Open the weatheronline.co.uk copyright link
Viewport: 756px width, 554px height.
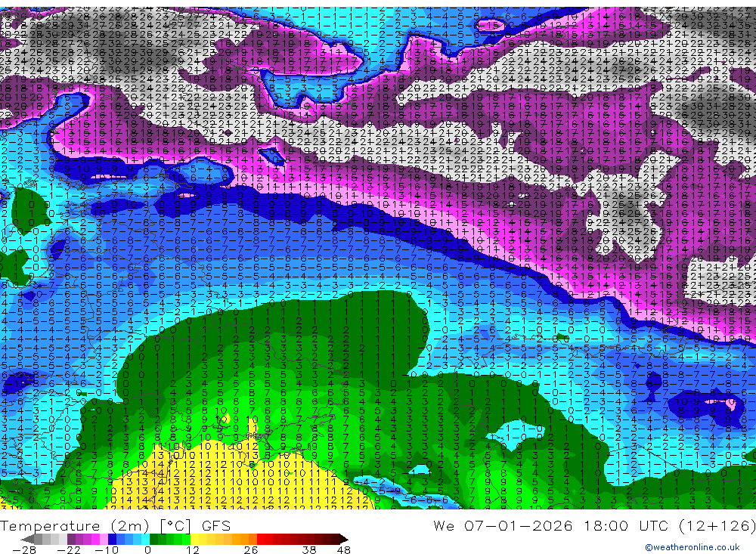tap(692, 547)
